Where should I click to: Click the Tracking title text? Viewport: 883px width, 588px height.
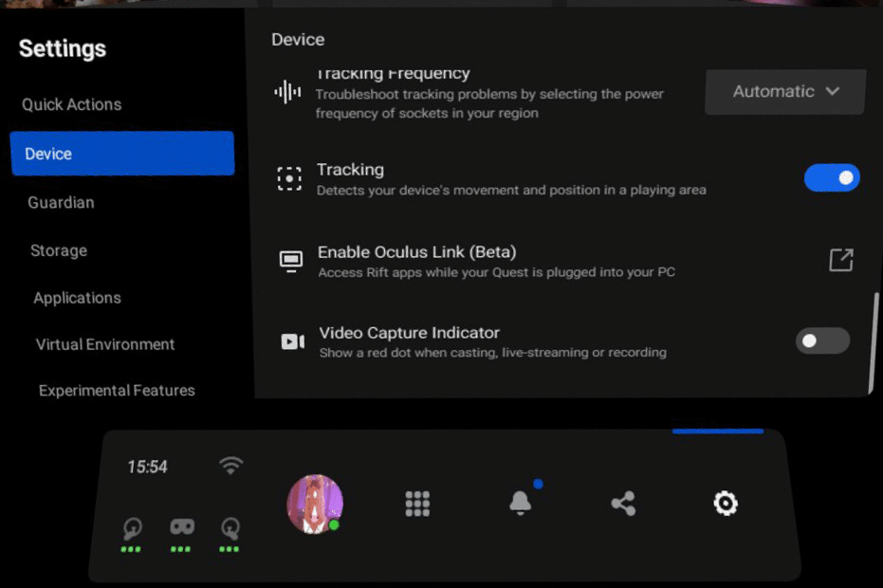[350, 170]
